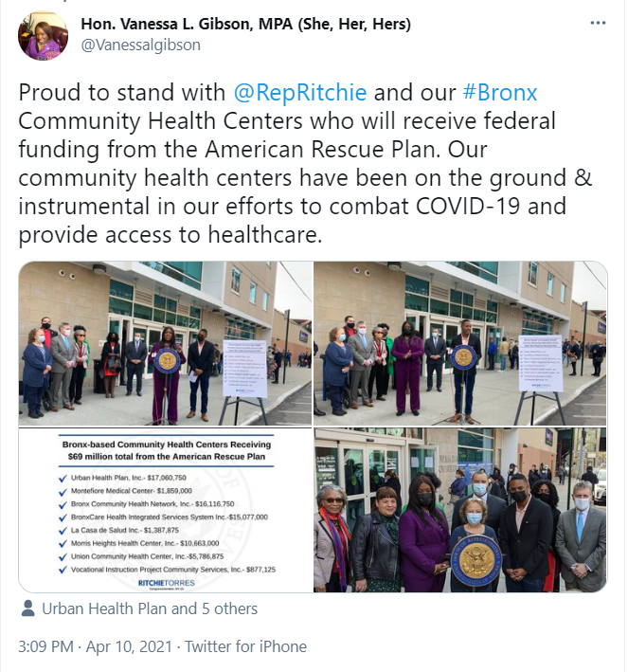Screen dimensions: 628x672
Task: Open the #Bronx hashtag link
Action: pyautogui.click(x=500, y=93)
